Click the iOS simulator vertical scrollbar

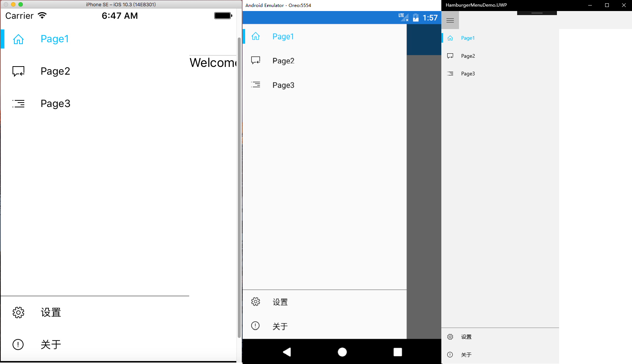(x=239, y=188)
